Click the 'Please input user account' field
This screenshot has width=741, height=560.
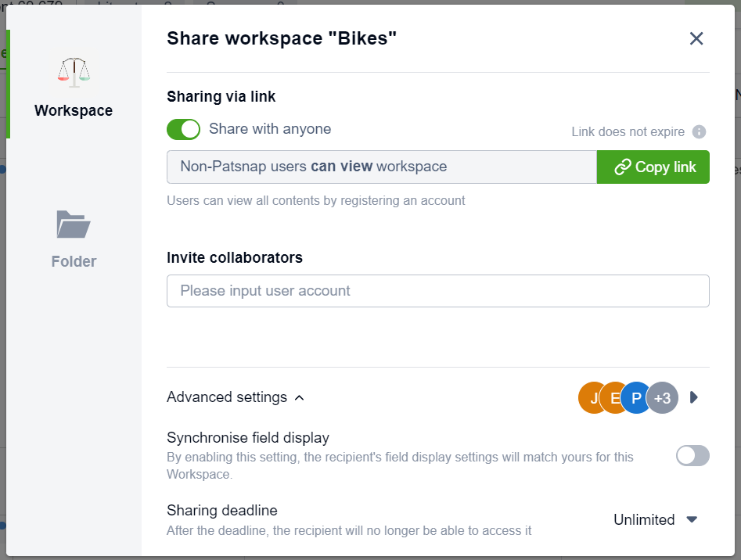[437, 290]
